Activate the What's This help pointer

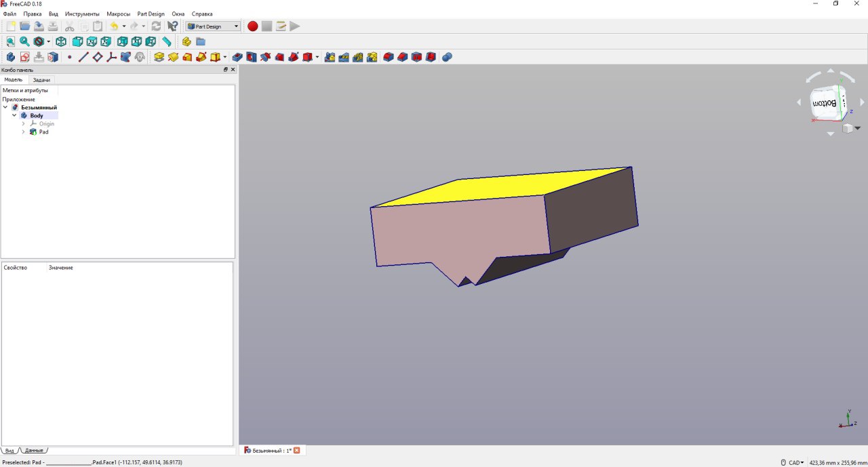173,26
